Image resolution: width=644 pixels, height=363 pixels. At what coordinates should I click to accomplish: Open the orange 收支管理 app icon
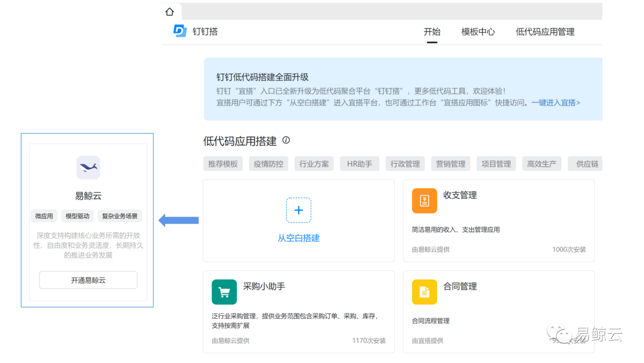click(425, 201)
